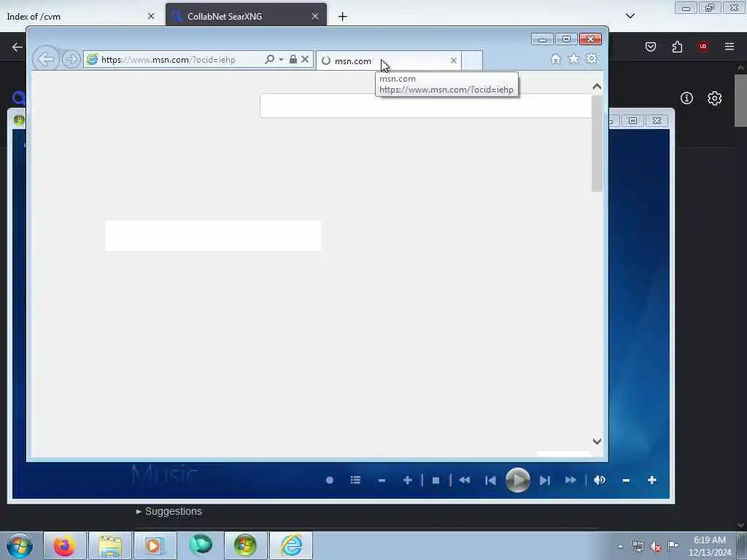Open the Firefox extensions puzzle icon
747x560 pixels.
[x=677, y=47]
